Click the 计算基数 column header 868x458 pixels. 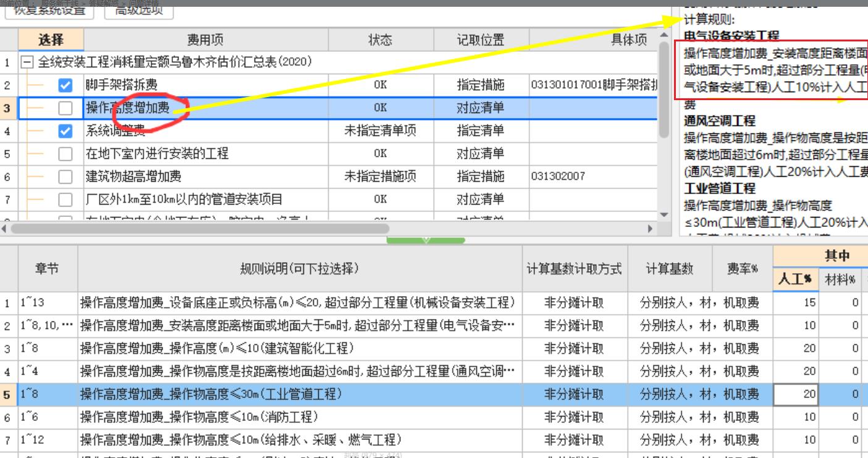coord(670,268)
